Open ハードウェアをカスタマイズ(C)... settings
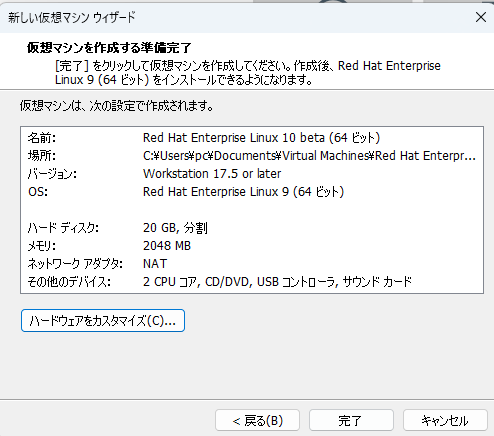 pyautogui.click(x=103, y=321)
